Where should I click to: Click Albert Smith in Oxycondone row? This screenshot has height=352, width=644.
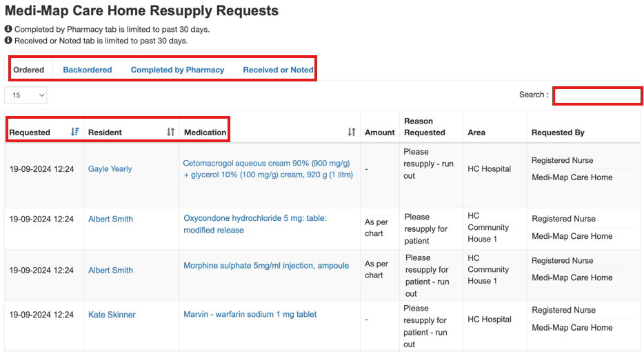point(110,219)
